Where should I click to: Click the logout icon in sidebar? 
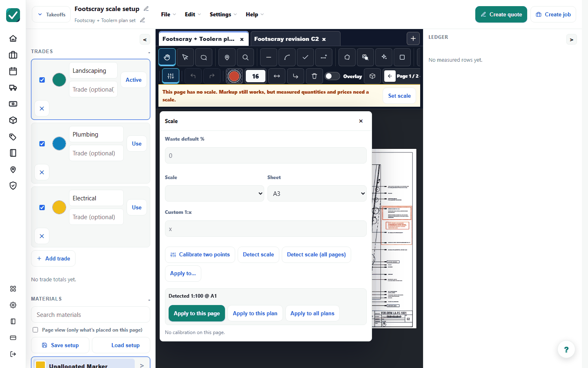click(13, 354)
